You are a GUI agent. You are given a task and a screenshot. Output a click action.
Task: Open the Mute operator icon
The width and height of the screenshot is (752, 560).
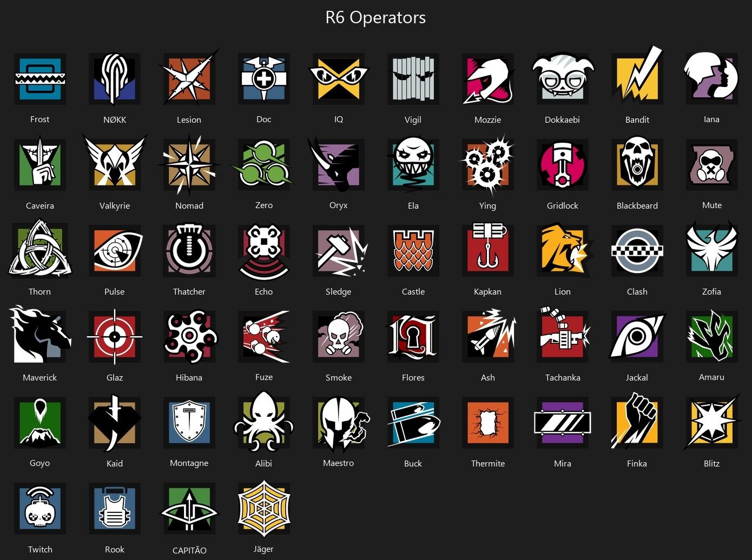[x=712, y=164]
